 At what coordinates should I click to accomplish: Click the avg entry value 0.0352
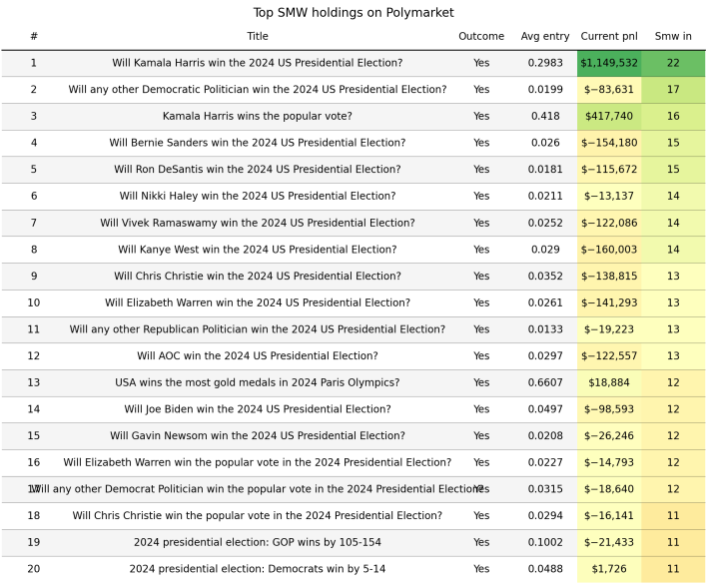point(545,277)
